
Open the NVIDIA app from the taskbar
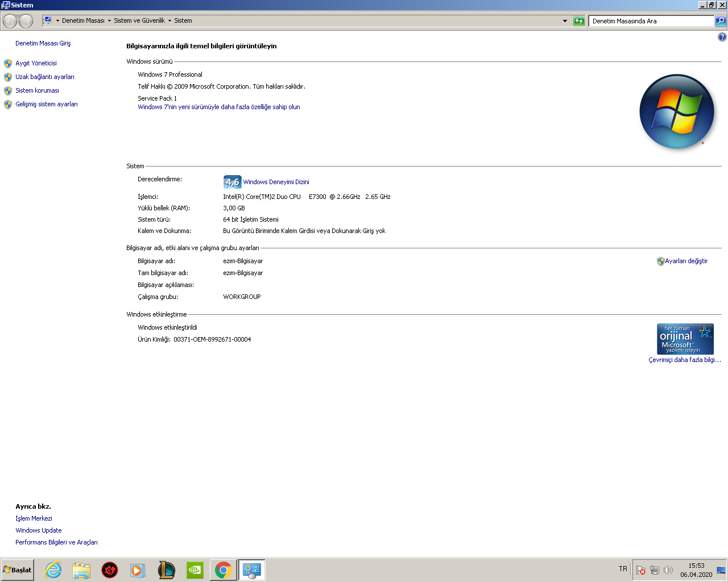tap(195, 570)
